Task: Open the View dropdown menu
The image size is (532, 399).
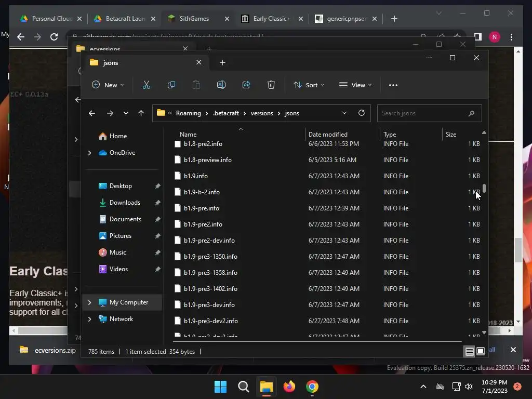Action: [x=355, y=85]
